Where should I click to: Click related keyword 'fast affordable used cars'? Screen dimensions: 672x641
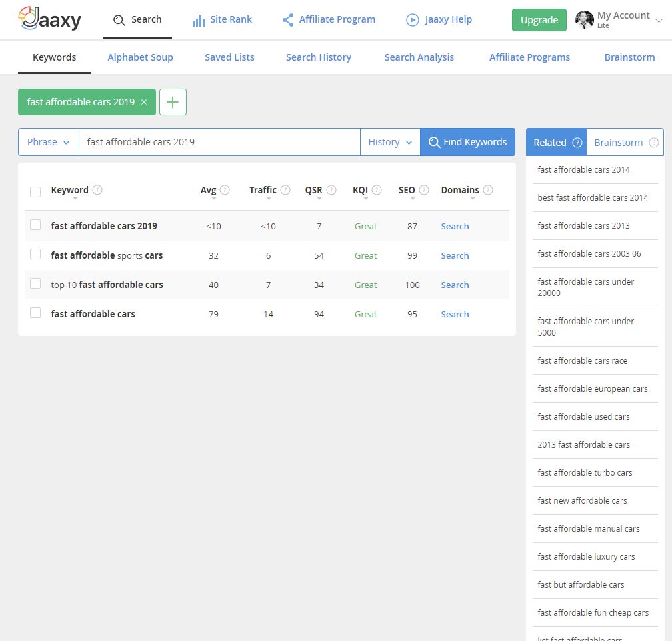(583, 416)
